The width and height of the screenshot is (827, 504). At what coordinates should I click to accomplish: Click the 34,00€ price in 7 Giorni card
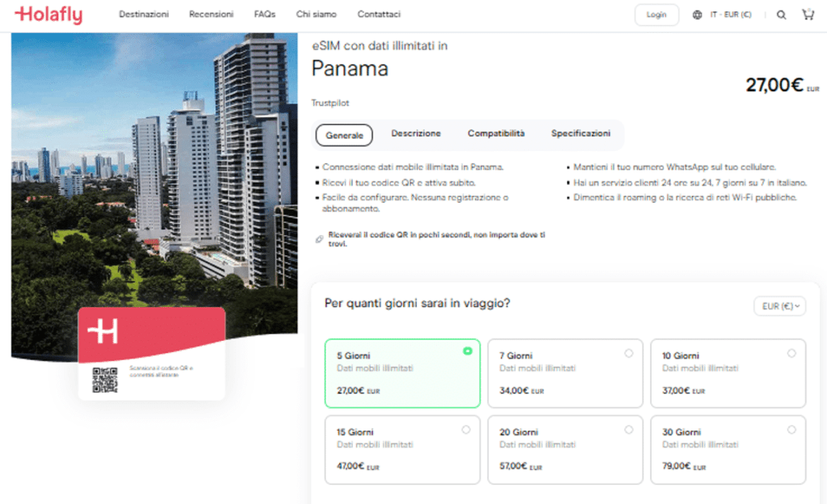522,391
